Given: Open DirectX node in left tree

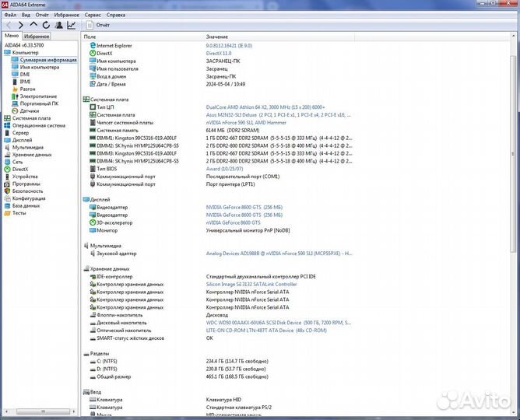Looking at the screenshot, I should [19, 169].
